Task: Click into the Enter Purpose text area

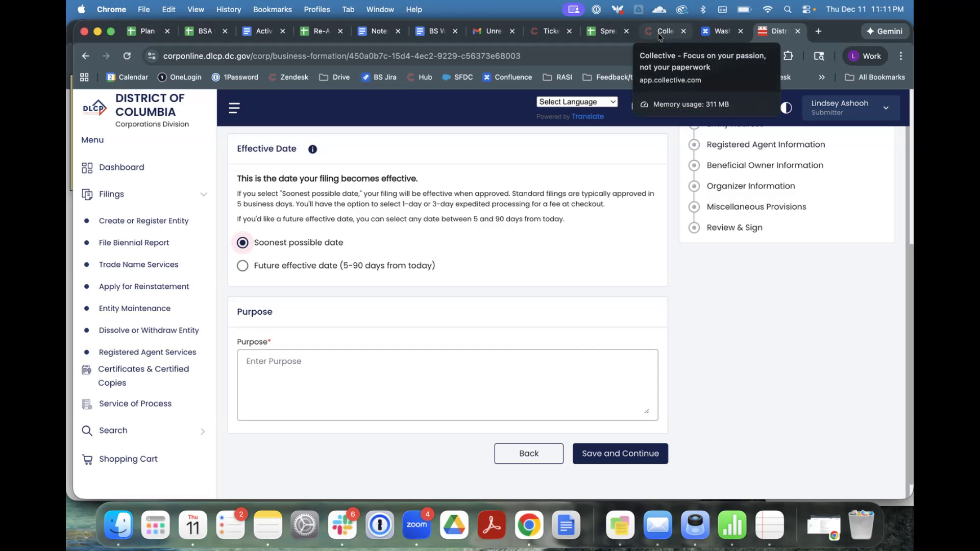Action: [447, 385]
